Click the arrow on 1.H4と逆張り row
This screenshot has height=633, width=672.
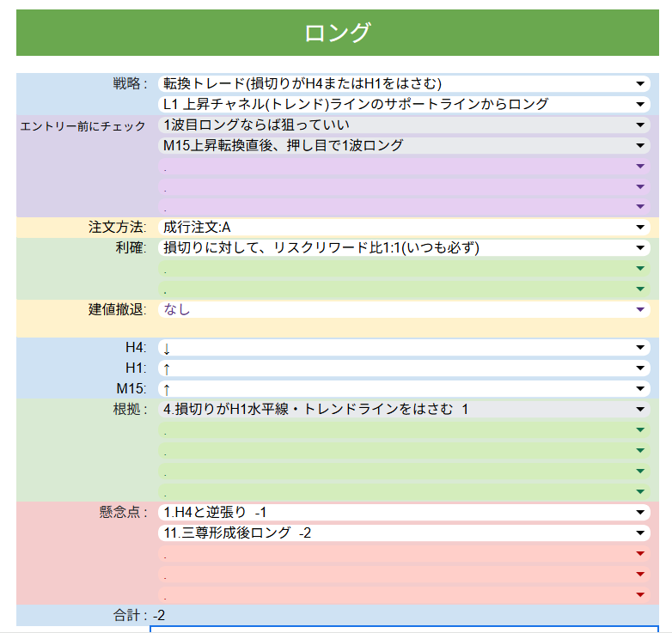click(639, 513)
